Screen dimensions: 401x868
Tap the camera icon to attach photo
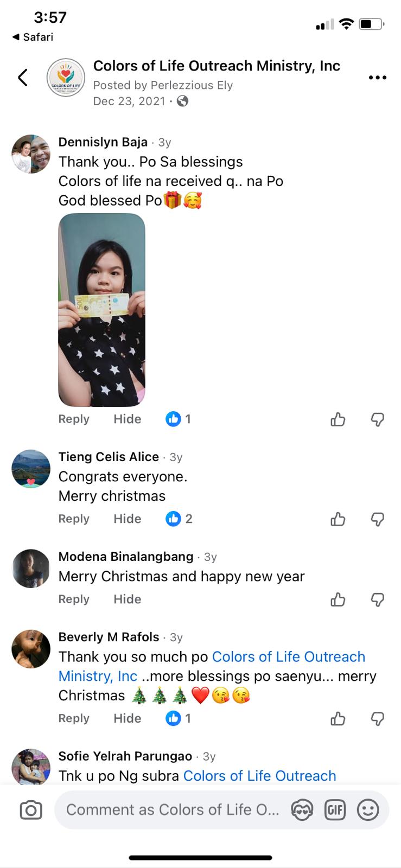(31, 810)
